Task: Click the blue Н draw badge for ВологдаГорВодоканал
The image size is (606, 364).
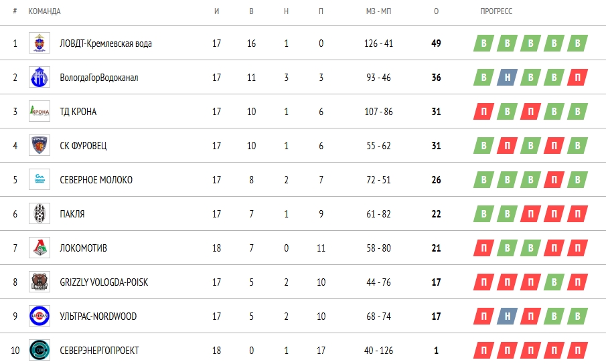Action: [507, 78]
